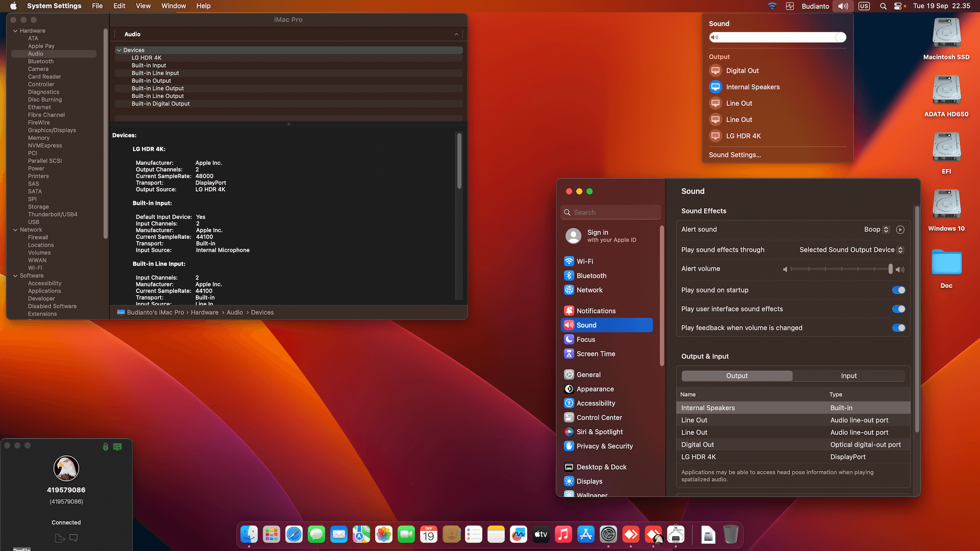Toggle Play user interface sound effects
Image resolution: width=980 pixels, height=551 pixels.
pyautogui.click(x=898, y=309)
